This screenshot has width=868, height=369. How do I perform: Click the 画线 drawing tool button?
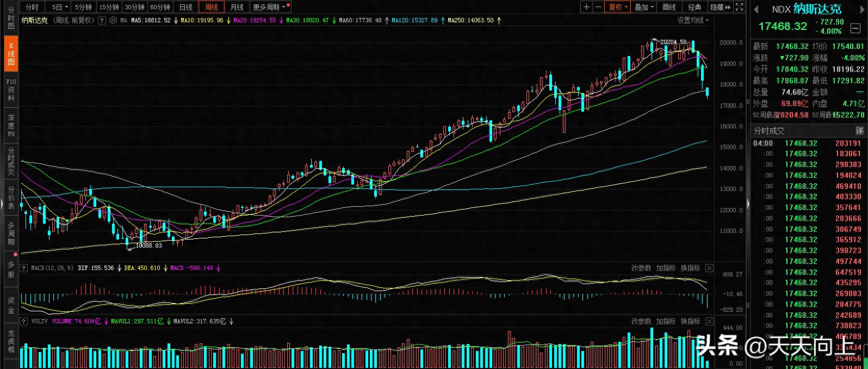(669, 7)
